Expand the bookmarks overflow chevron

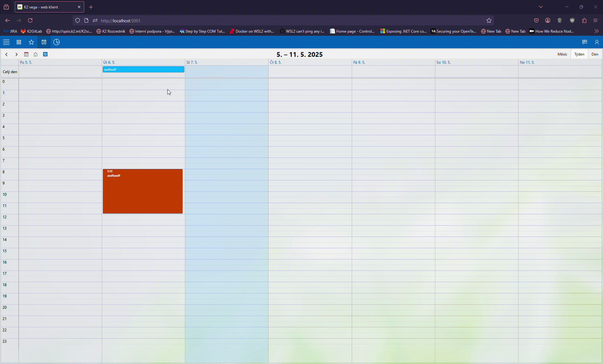[596, 31]
